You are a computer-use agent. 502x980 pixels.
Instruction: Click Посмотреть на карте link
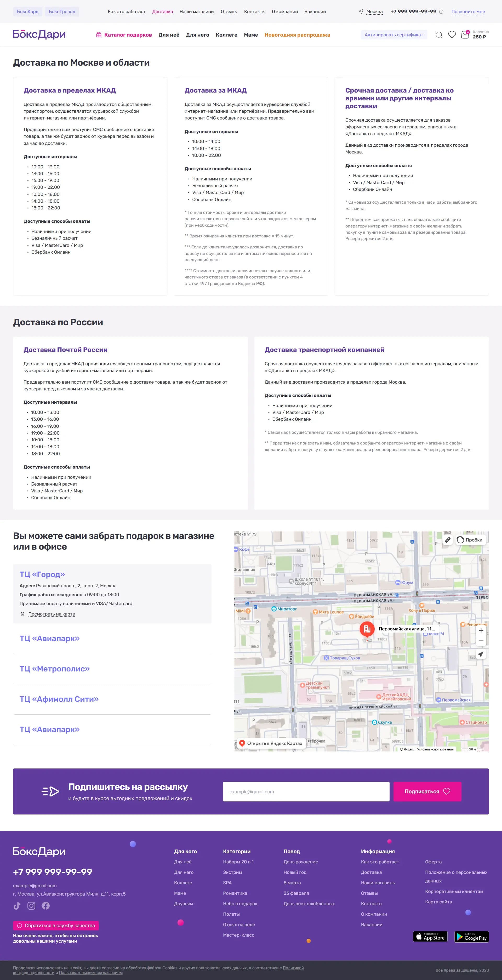[x=52, y=614]
